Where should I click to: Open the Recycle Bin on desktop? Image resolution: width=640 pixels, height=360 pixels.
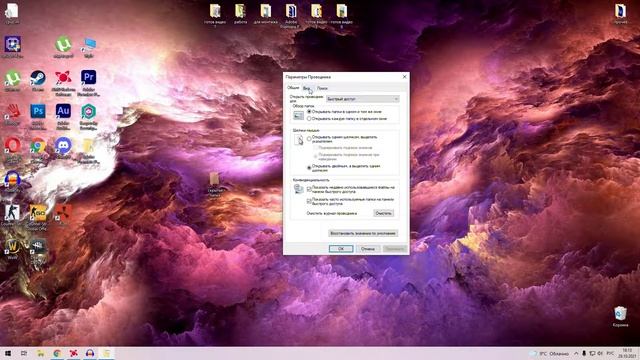click(620, 316)
